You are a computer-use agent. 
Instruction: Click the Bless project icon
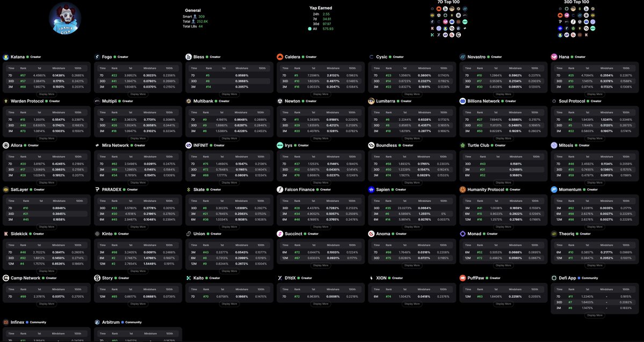pyautogui.click(x=189, y=57)
